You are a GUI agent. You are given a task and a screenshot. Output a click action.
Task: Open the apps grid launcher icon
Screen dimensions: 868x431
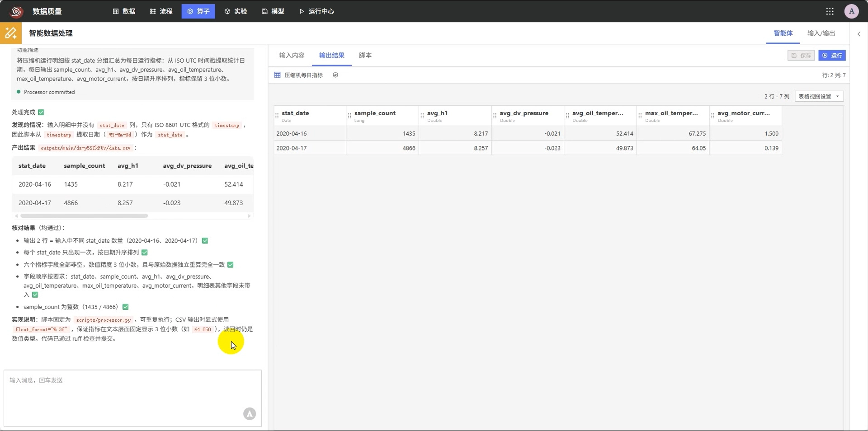(x=830, y=11)
